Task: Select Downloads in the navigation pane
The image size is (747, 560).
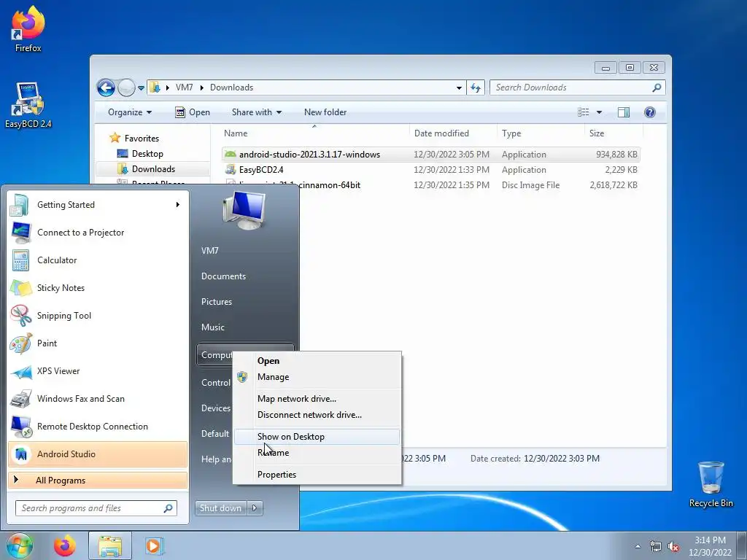Action: [153, 169]
